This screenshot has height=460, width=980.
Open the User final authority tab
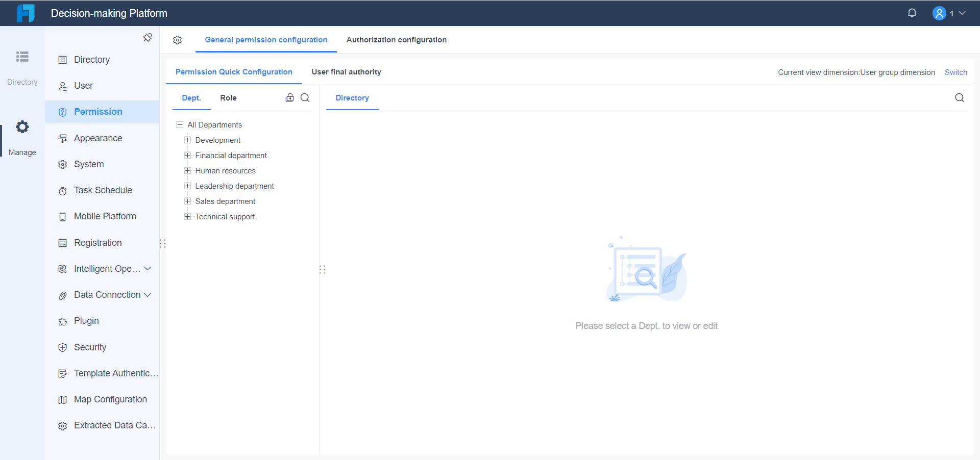click(346, 72)
